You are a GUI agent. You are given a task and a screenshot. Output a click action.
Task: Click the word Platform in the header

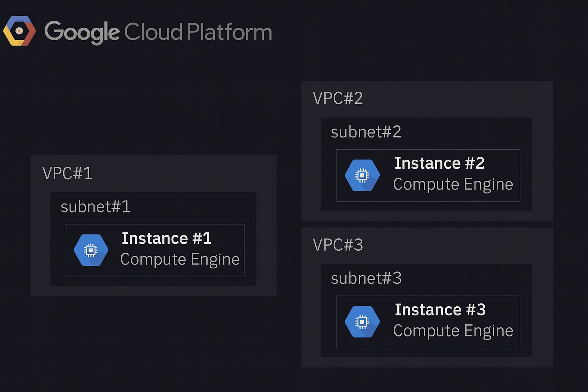(x=230, y=32)
